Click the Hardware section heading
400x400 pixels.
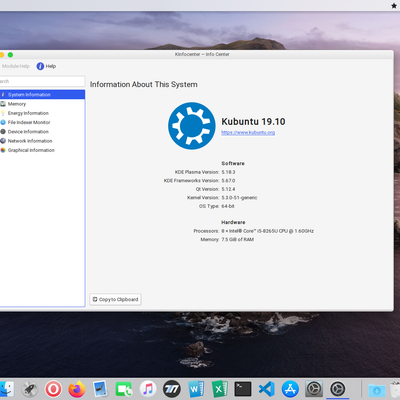coord(233,222)
